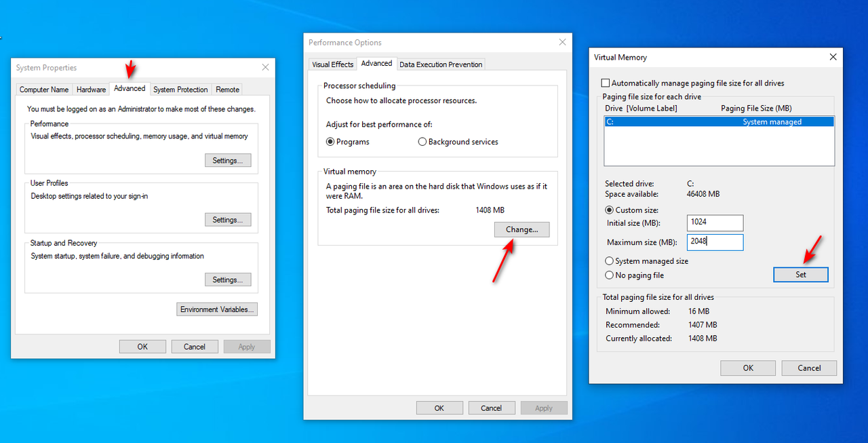
Task: Click the Recommended 1407 MB value
Action: click(x=702, y=325)
